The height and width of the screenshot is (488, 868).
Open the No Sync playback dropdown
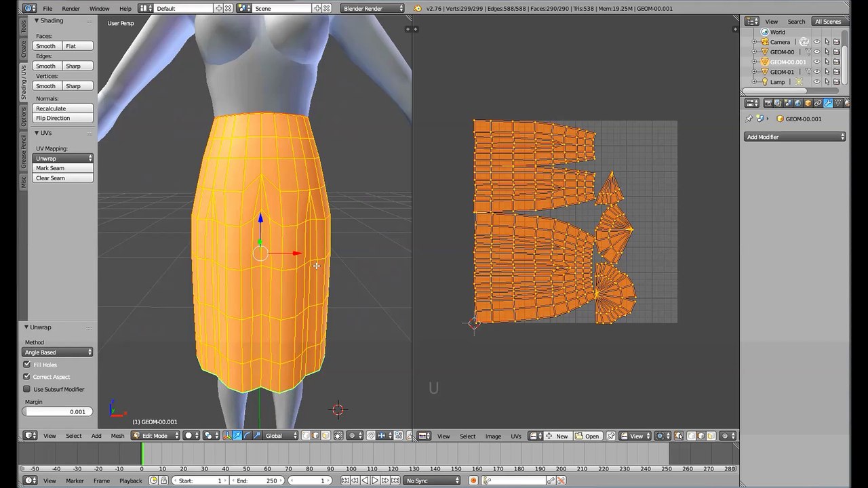pos(432,481)
